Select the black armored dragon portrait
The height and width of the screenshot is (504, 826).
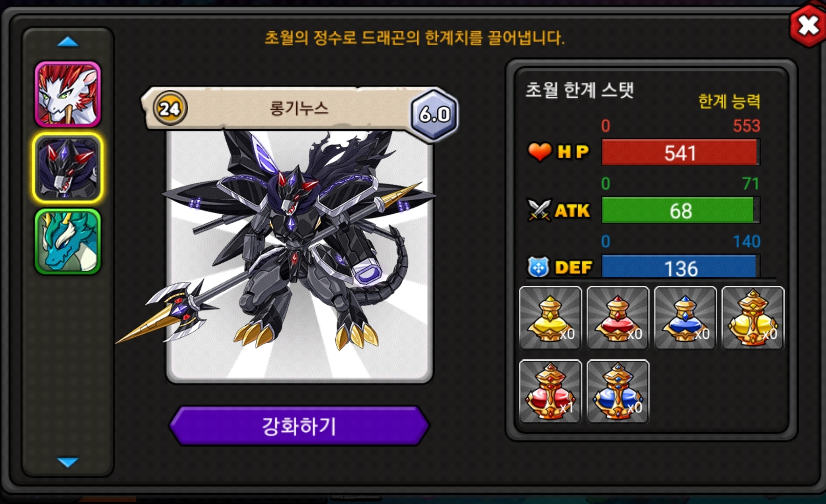point(68,168)
